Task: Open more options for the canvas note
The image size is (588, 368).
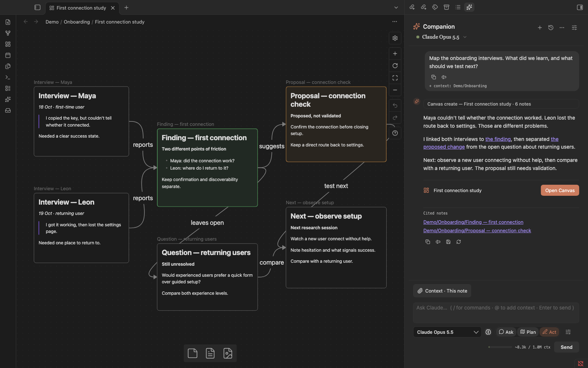Action: (x=395, y=22)
